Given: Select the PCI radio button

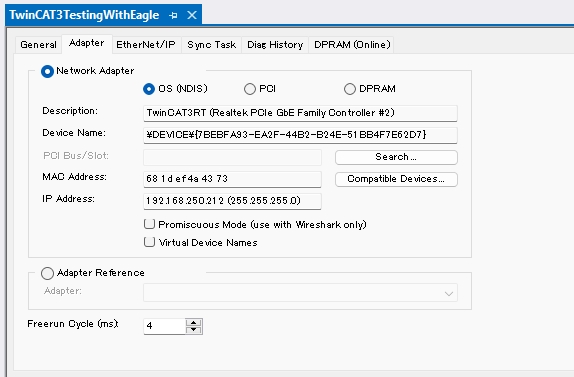Looking at the screenshot, I should 250,89.
